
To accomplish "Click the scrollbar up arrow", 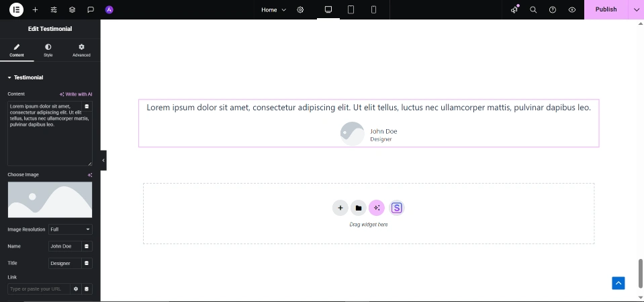I will click(640, 23).
